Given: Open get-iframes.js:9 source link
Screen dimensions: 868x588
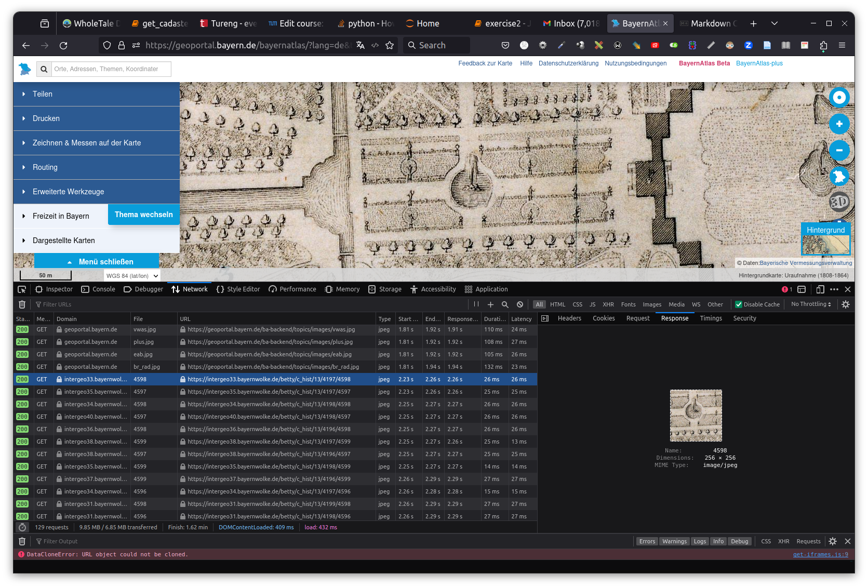Looking at the screenshot, I should click(x=821, y=555).
